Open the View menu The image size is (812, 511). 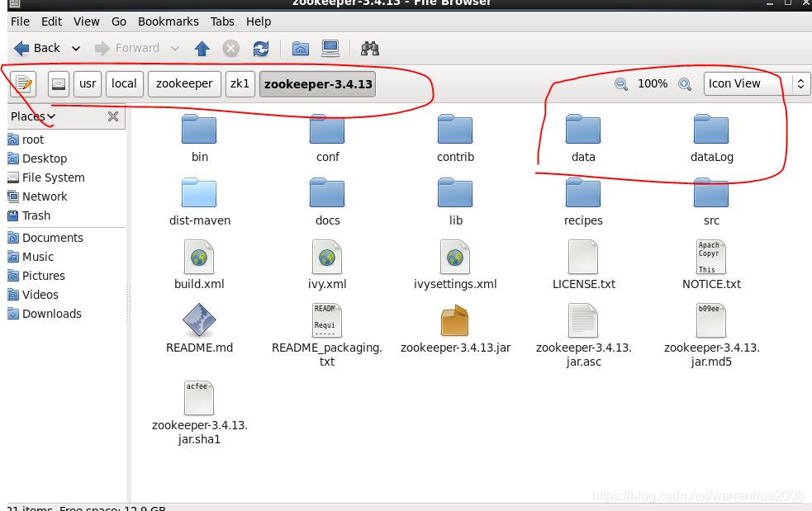(x=86, y=21)
